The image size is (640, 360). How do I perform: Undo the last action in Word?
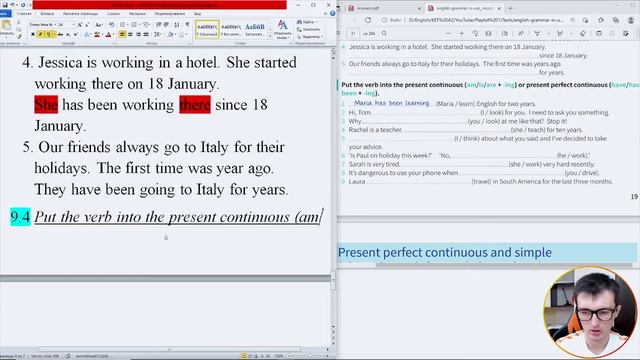click(13, 5)
